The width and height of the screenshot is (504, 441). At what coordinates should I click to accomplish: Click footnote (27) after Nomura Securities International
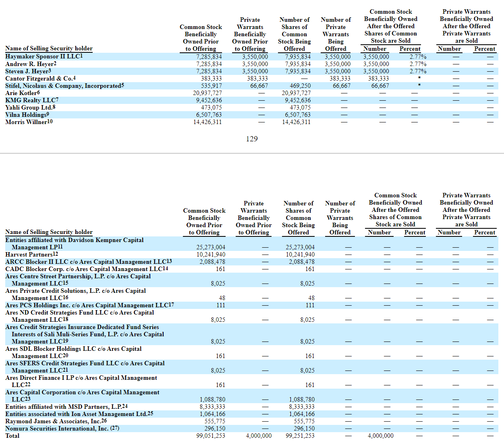coord(115,428)
